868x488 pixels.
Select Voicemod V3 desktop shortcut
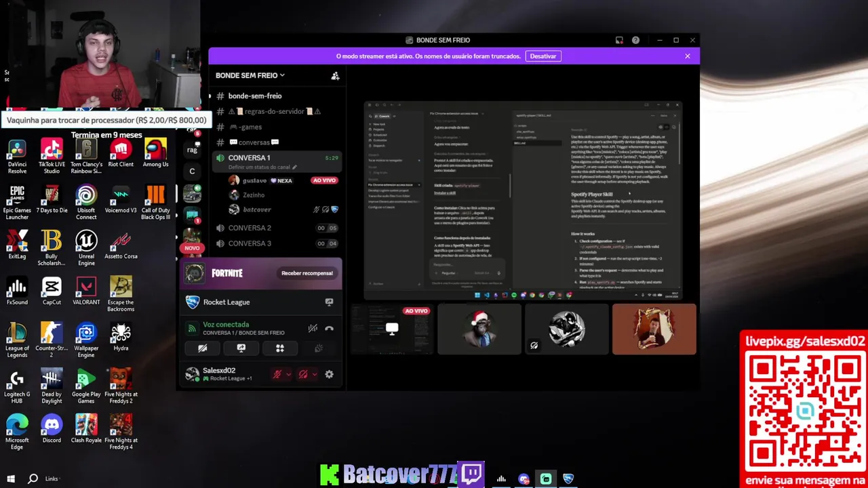pos(121,199)
